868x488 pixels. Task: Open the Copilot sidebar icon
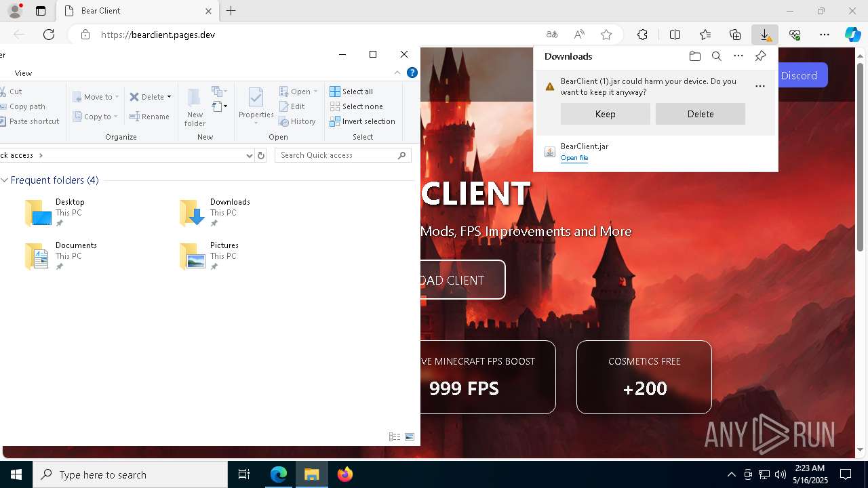[x=852, y=35]
